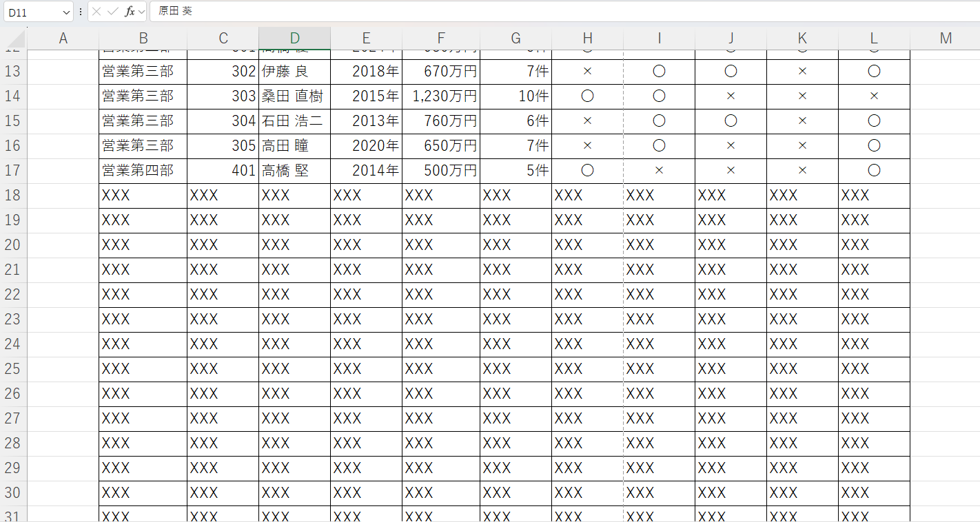Image resolution: width=980 pixels, height=522 pixels.
Task: Open the Name Box dropdown arrow
Action: click(x=66, y=12)
